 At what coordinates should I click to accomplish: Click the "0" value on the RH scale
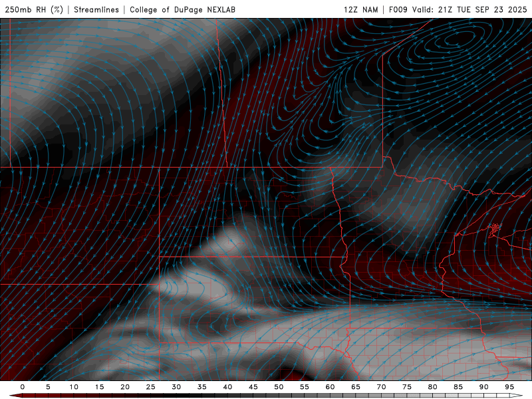(x=23, y=387)
